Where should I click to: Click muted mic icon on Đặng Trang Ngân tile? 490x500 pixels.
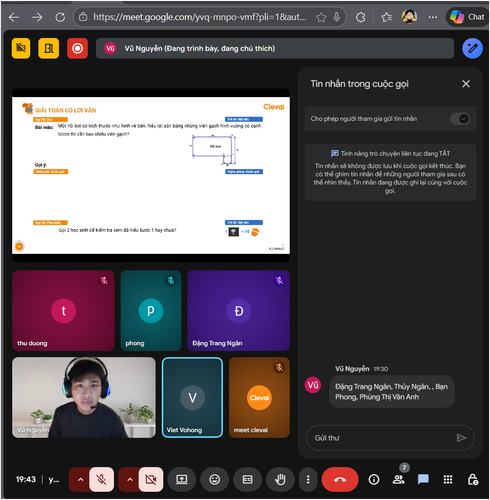[x=279, y=281]
